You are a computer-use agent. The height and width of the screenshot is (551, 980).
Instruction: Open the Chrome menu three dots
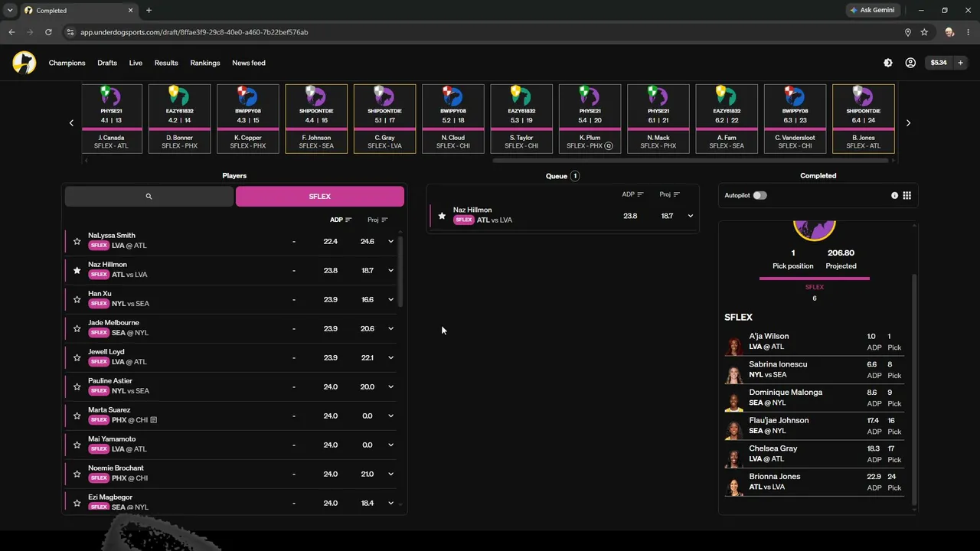(x=969, y=32)
